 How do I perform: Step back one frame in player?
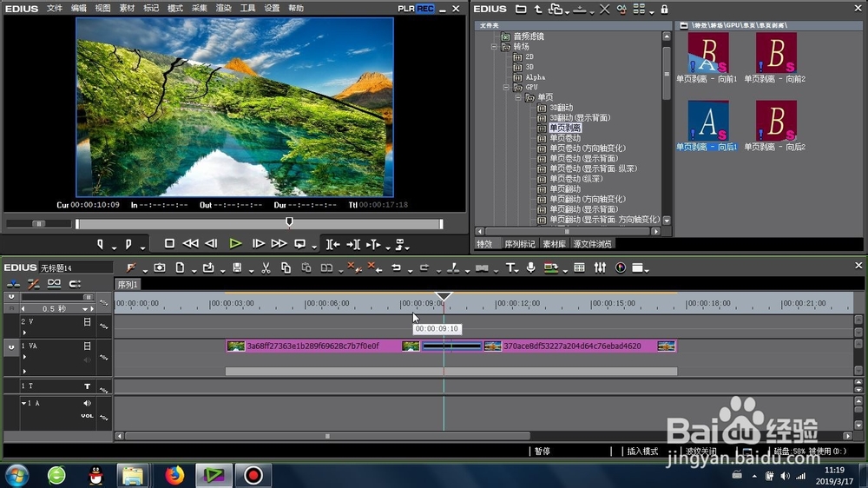click(x=211, y=243)
